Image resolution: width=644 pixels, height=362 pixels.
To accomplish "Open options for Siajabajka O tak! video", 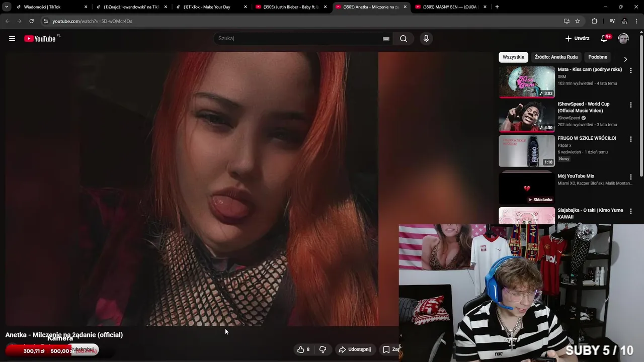I will pos(630,212).
